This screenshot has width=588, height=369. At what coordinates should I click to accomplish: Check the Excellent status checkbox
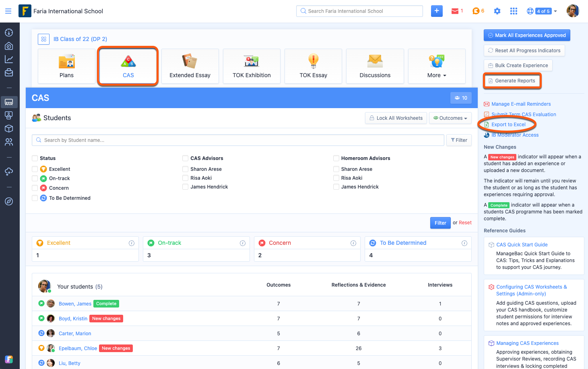[35, 169]
